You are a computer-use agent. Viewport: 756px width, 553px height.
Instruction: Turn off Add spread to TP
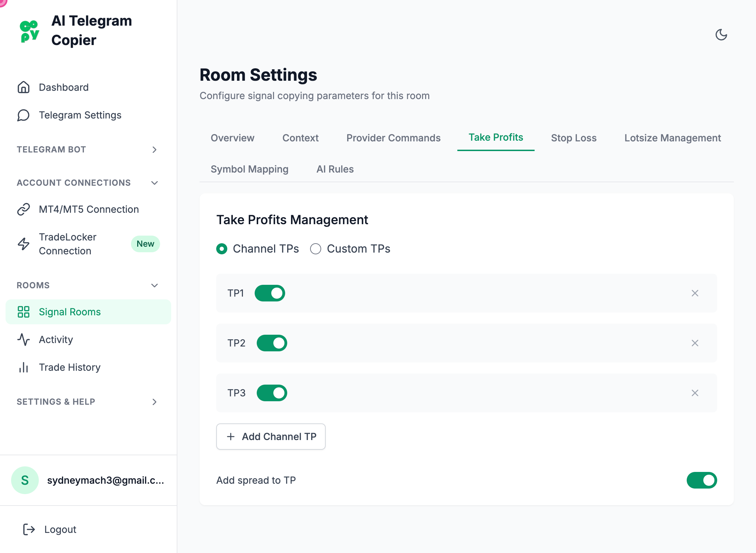[702, 480]
